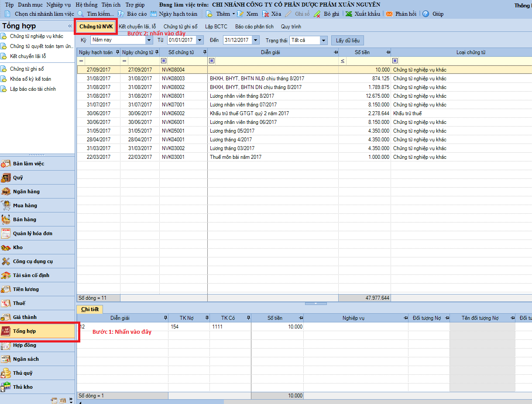
Task: Open Chứng từ nghiệp vụ khác link
Action: pos(36,36)
